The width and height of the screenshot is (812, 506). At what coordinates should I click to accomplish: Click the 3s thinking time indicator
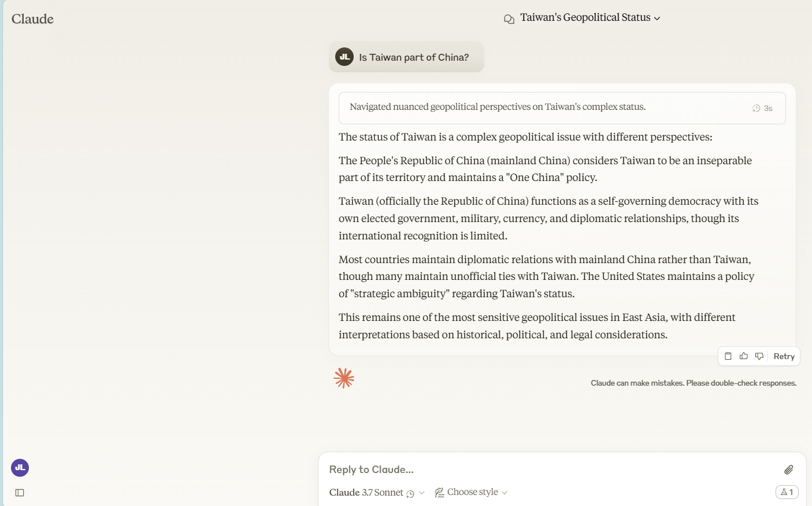click(x=762, y=108)
